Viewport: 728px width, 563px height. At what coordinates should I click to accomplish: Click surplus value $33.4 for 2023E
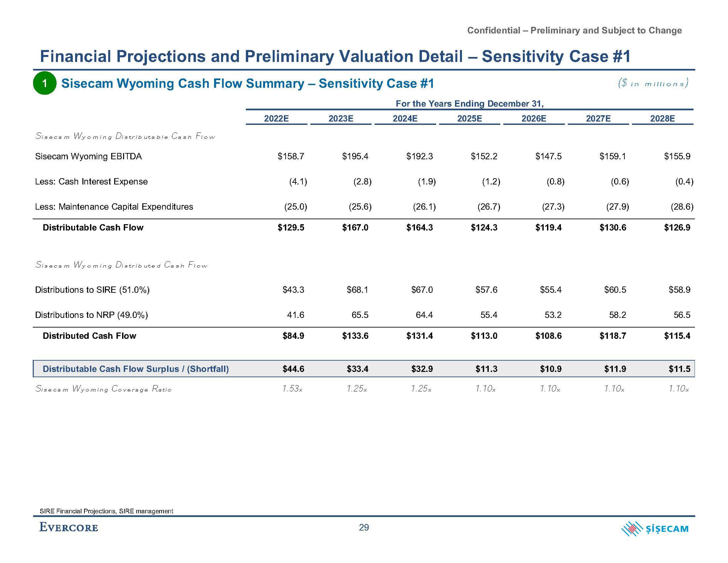tap(358, 369)
